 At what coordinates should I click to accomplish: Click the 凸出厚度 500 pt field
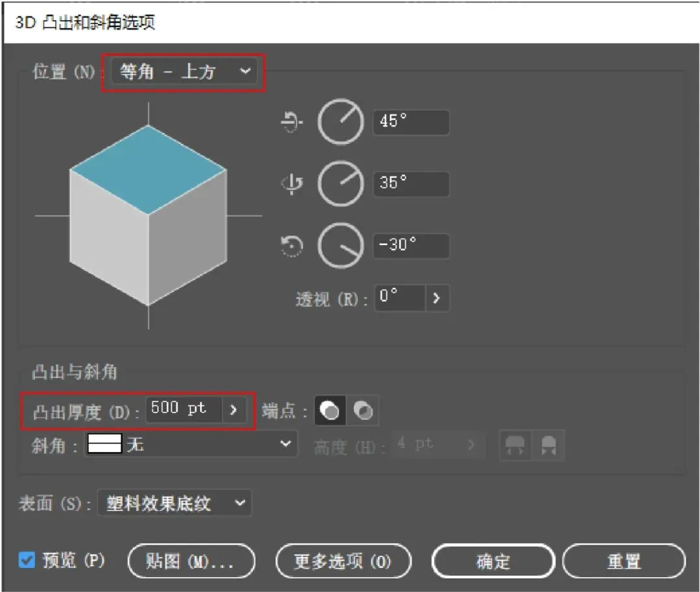[x=183, y=410]
